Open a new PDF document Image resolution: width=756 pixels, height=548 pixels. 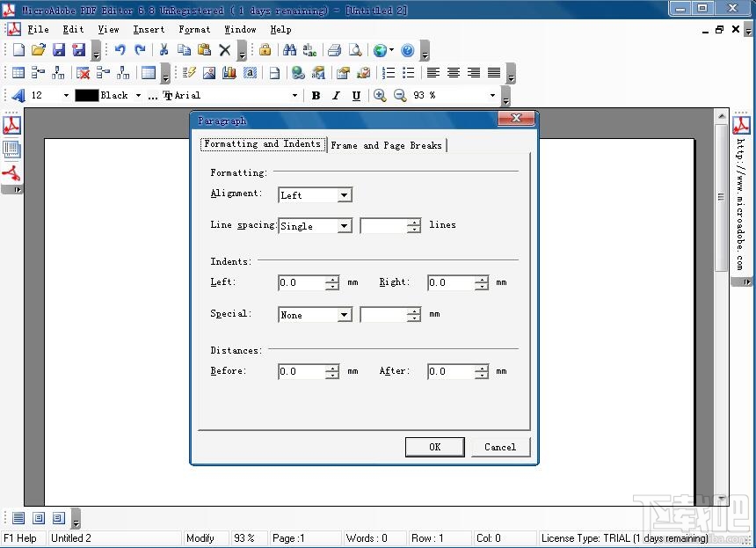(x=17, y=50)
